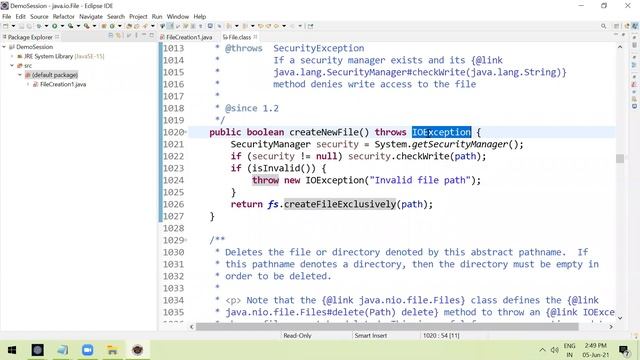Fold the createNewFile method at line 1020
The width and height of the screenshot is (640, 360).
click(x=186, y=132)
